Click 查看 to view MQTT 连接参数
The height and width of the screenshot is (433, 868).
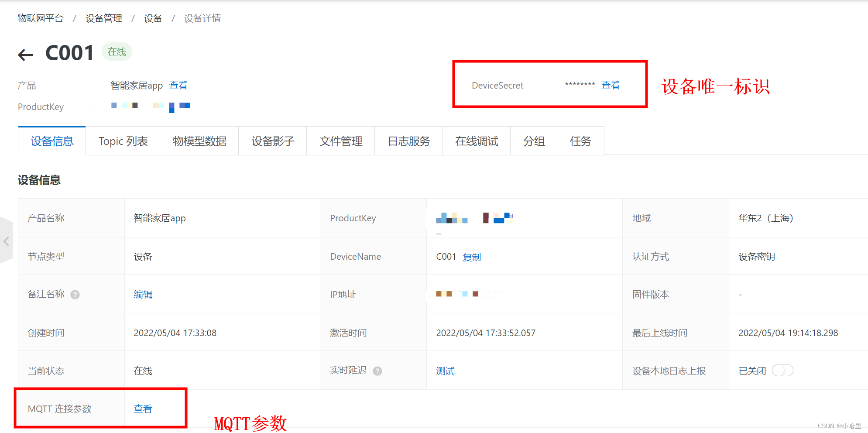[x=142, y=409]
